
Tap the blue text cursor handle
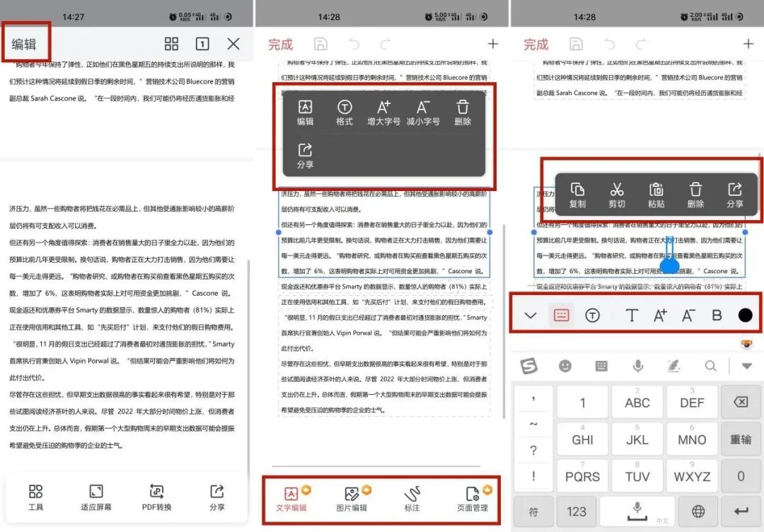(669, 265)
